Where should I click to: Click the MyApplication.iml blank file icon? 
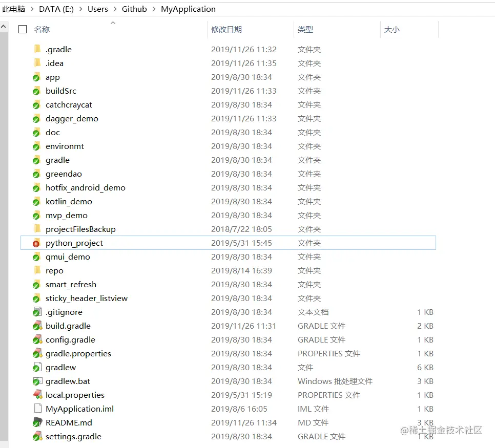37,409
